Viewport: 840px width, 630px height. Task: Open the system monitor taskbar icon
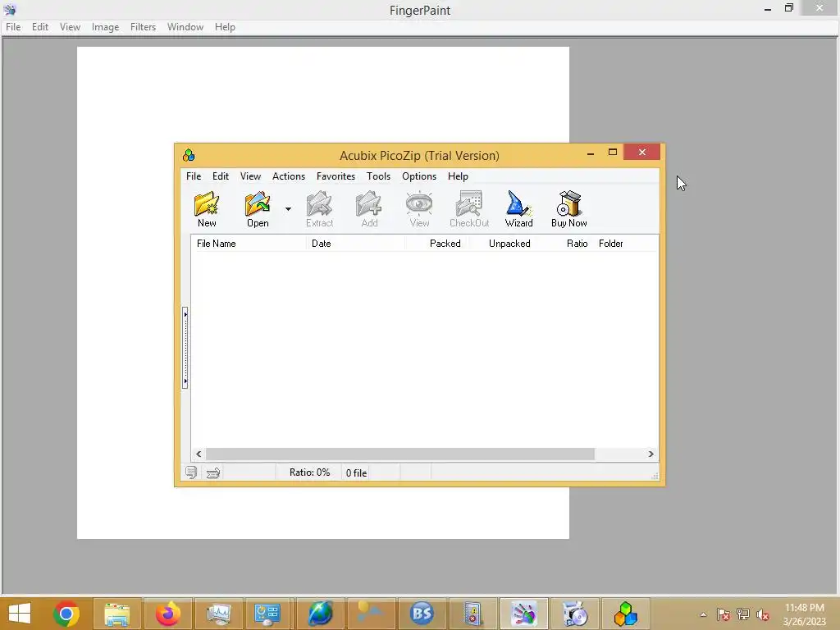pos(218,614)
